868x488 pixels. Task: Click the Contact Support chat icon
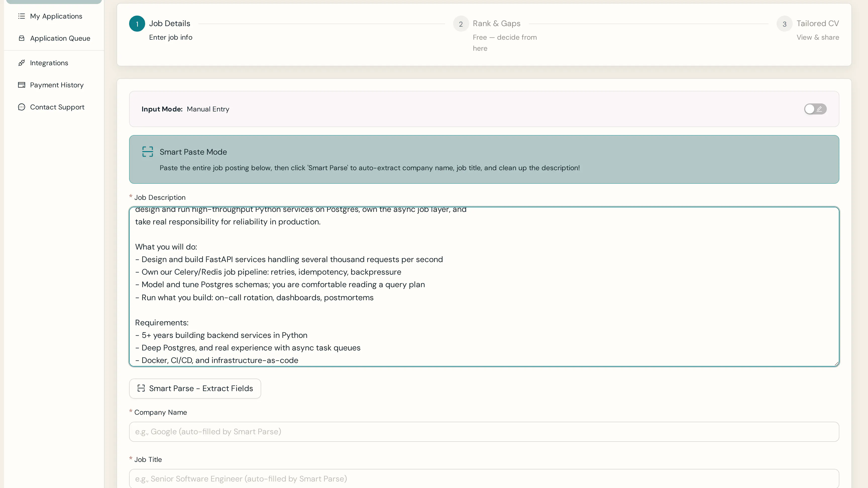[x=22, y=107]
